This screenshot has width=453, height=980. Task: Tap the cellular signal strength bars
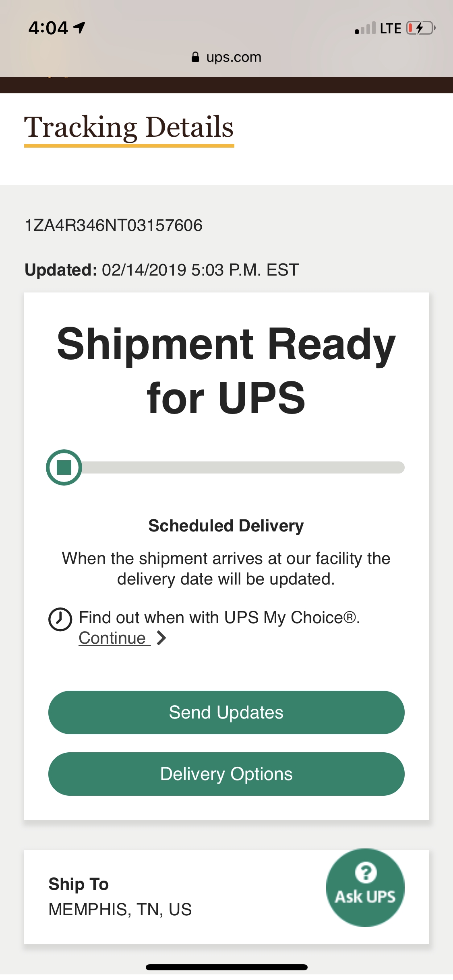pyautogui.click(x=365, y=28)
